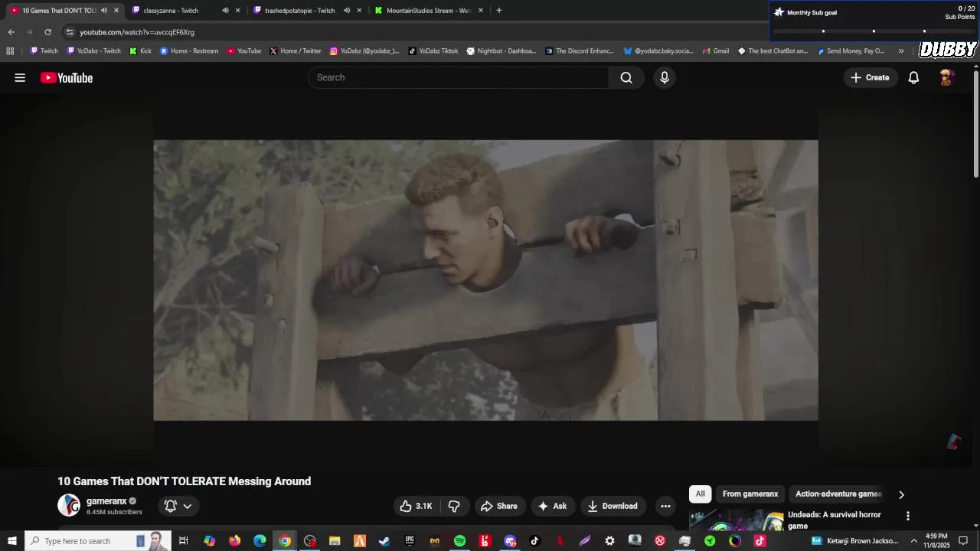Select the All filter chip
The image size is (980, 551).
point(700,494)
